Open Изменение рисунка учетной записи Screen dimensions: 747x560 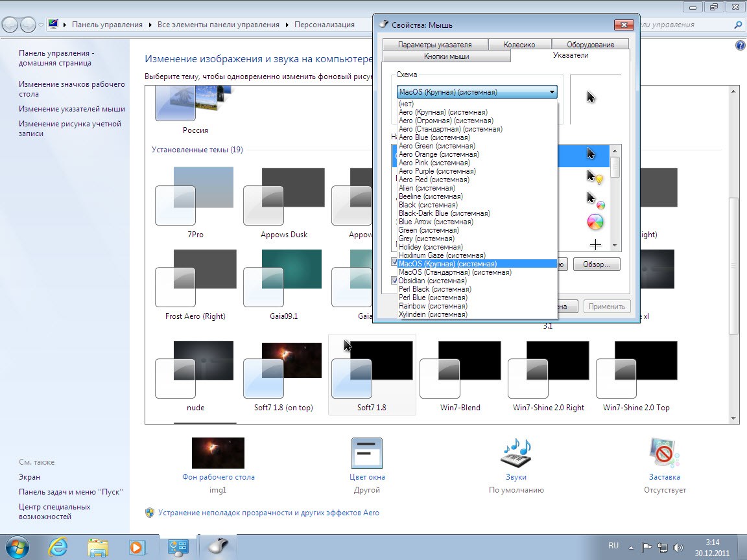pos(70,128)
